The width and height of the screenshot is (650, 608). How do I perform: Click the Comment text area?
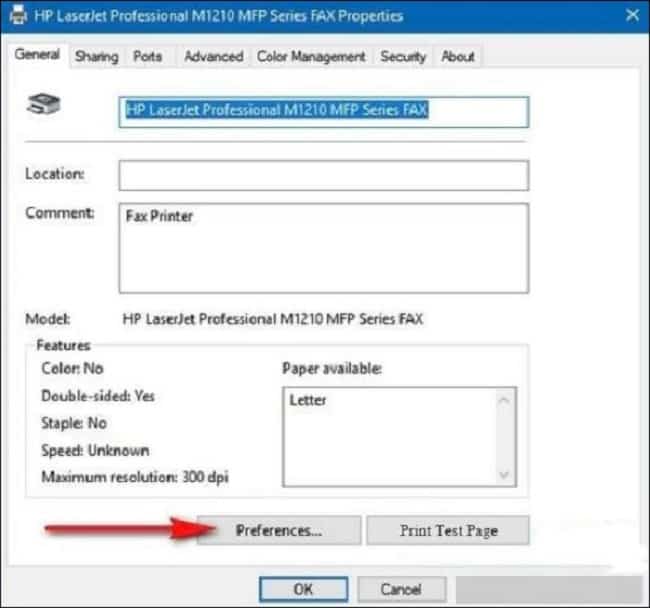coord(324,248)
